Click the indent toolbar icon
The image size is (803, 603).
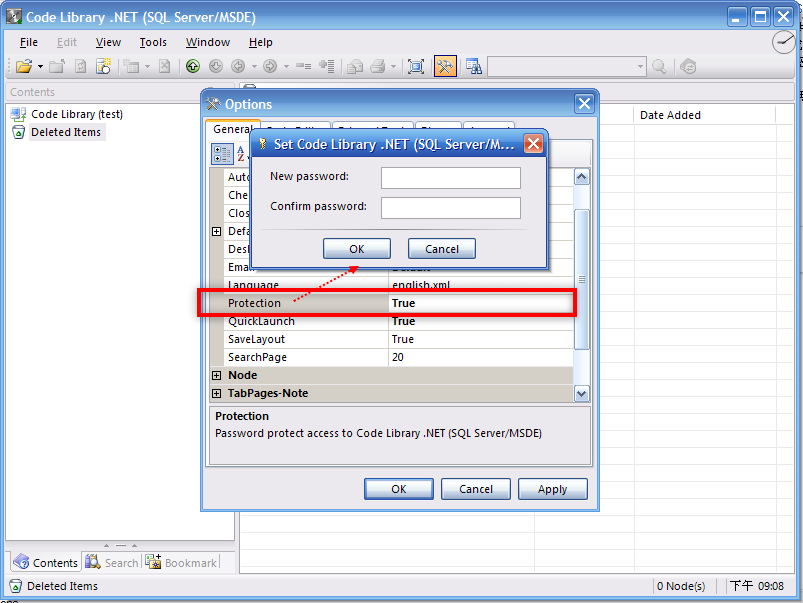click(326, 67)
